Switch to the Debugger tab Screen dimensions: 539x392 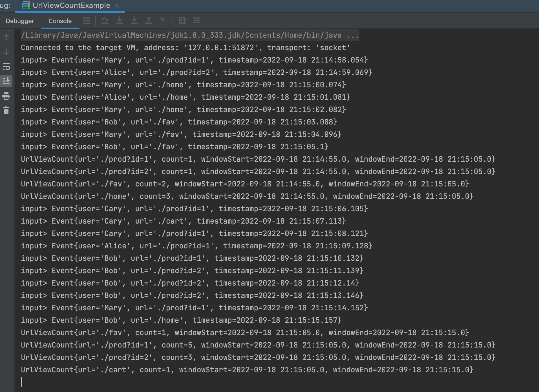(20, 21)
